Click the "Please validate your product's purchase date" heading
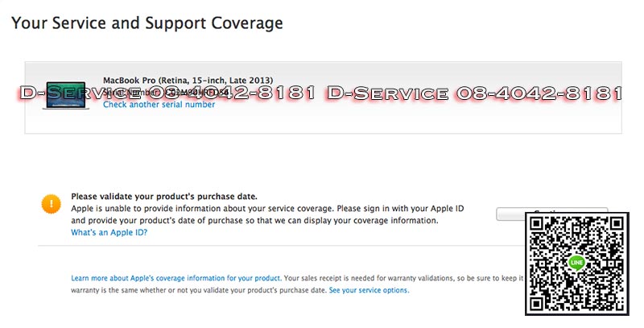Image resolution: width=644 pixels, height=328 pixels. (x=164, y=196)
